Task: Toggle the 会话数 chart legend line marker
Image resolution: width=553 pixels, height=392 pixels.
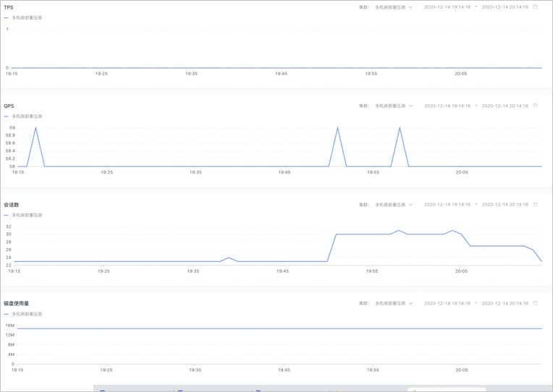Action: tap(7, 216)
